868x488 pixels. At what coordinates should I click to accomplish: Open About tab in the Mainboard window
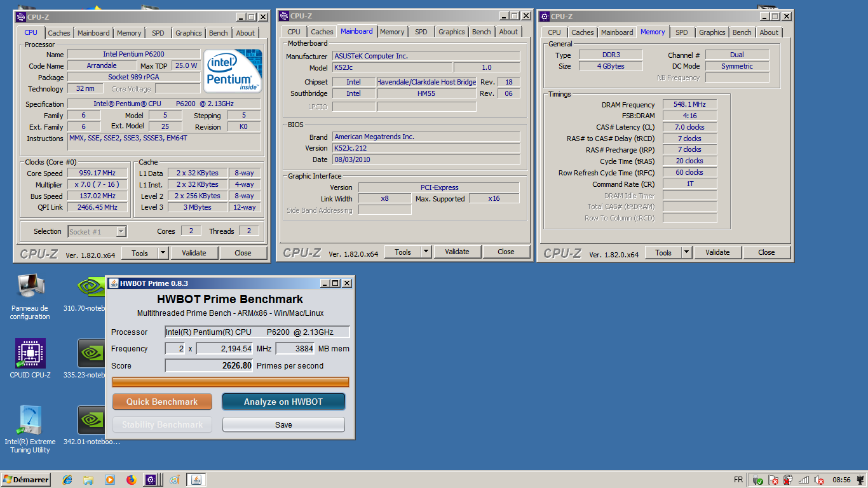(508, 32)
